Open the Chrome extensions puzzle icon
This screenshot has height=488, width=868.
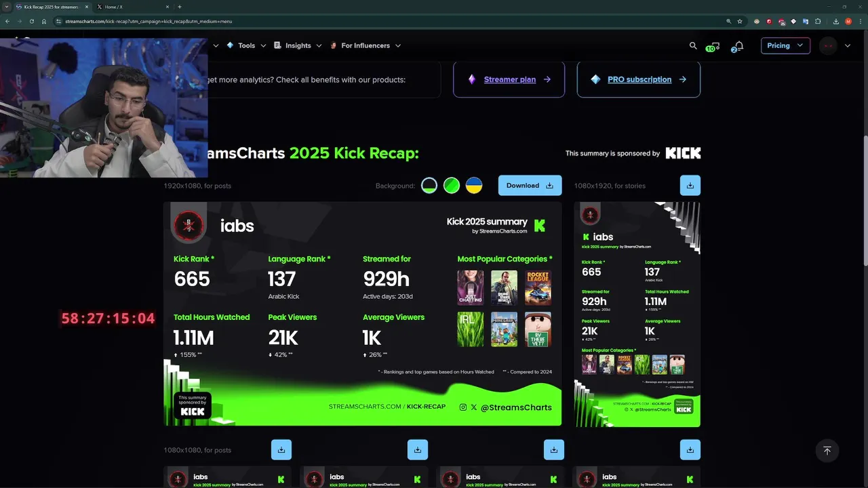pos(818,21)
